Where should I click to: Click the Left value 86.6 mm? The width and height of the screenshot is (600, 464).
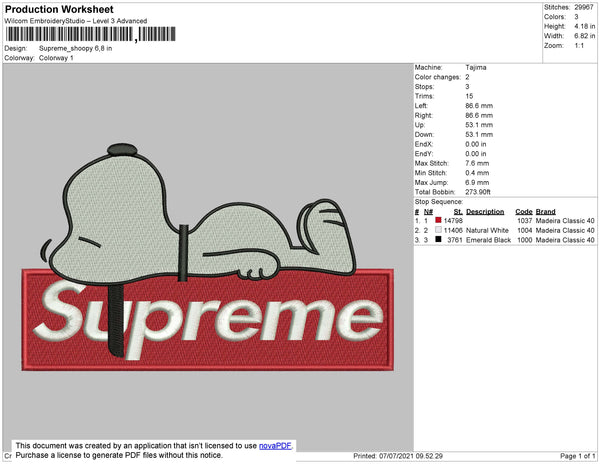coord(479,106)
